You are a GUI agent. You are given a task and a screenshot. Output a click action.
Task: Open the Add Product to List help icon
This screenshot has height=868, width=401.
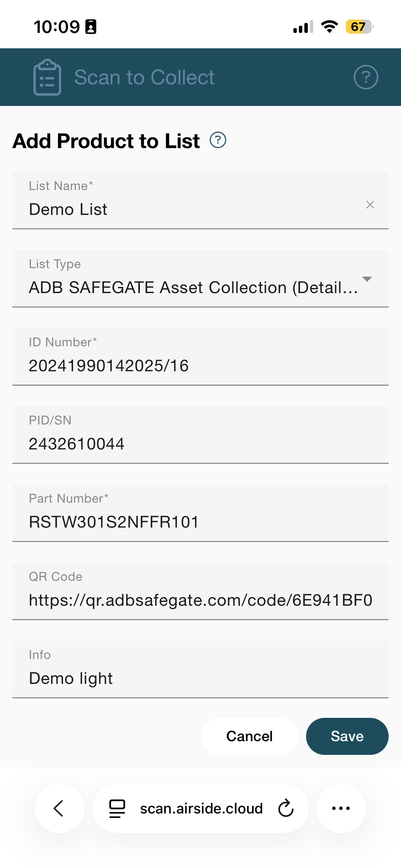218,140
